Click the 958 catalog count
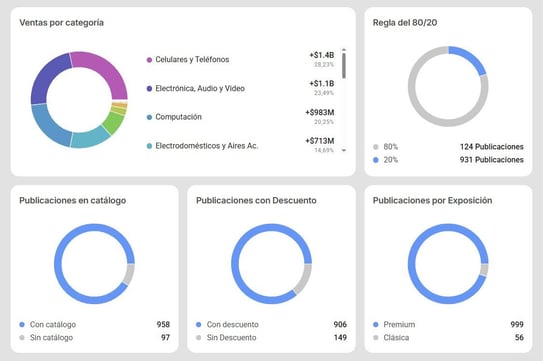This screenshot has width=543, height=361. pos(163,324)
